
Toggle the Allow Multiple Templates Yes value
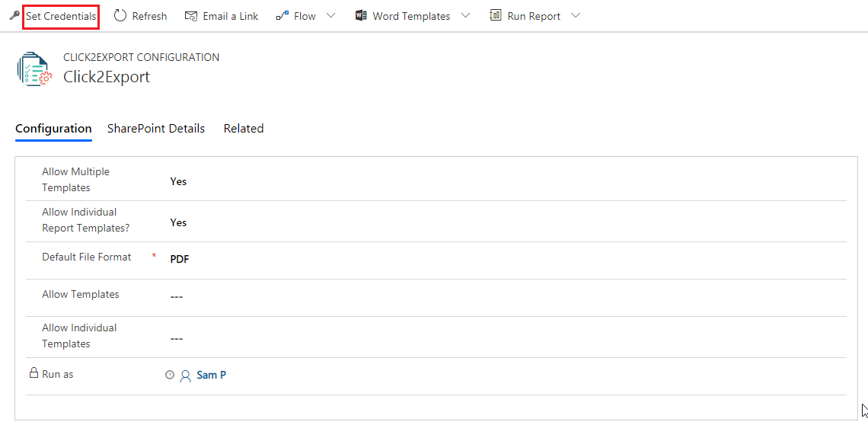[x=178, y=182]
